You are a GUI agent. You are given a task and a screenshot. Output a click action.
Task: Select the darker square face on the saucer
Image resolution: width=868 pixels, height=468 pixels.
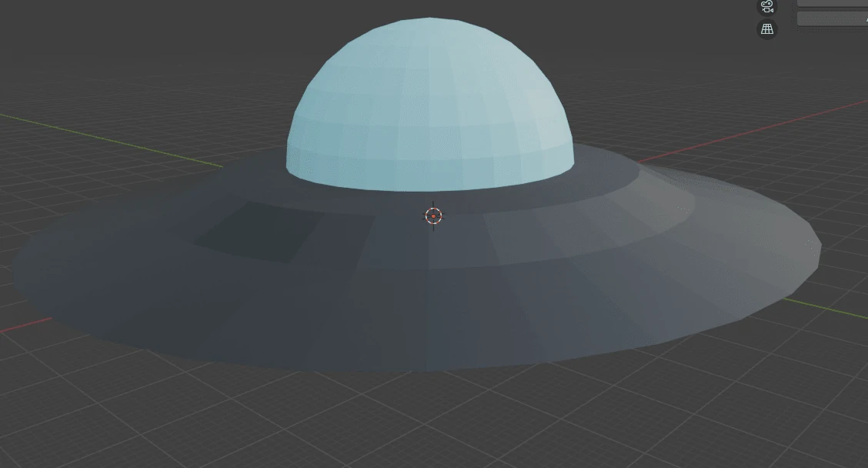259,231
